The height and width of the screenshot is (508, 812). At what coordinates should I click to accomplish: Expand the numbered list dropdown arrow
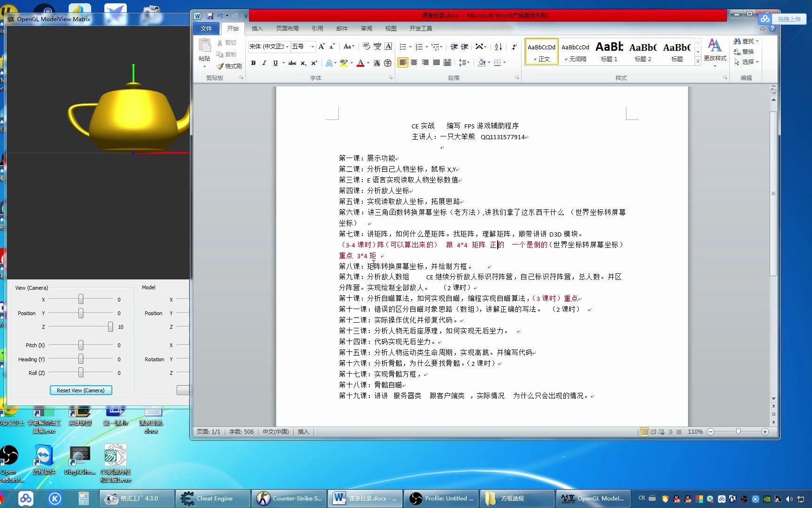[427, 47]
